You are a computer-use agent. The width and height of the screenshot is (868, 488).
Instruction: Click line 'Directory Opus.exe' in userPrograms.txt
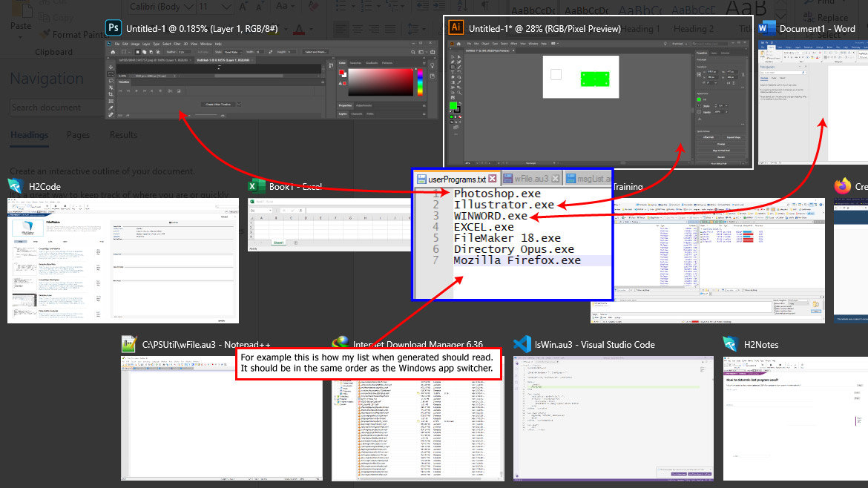tap(513, 249)
